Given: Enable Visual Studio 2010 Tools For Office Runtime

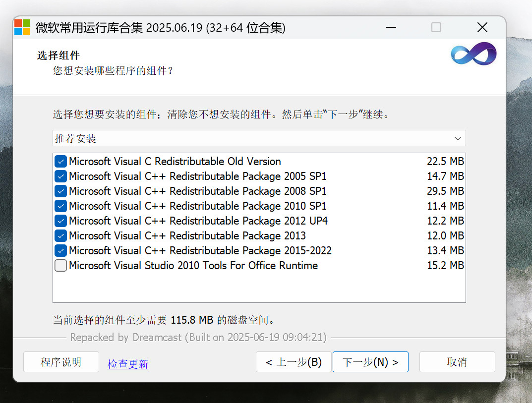Looking at the screenshot, I should (60, 266).
